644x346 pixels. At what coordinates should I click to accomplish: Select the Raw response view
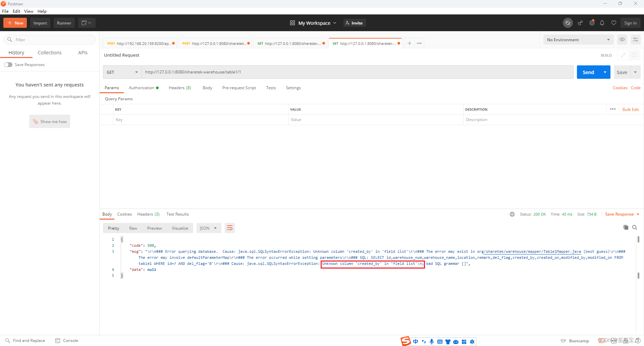[133, 228]
